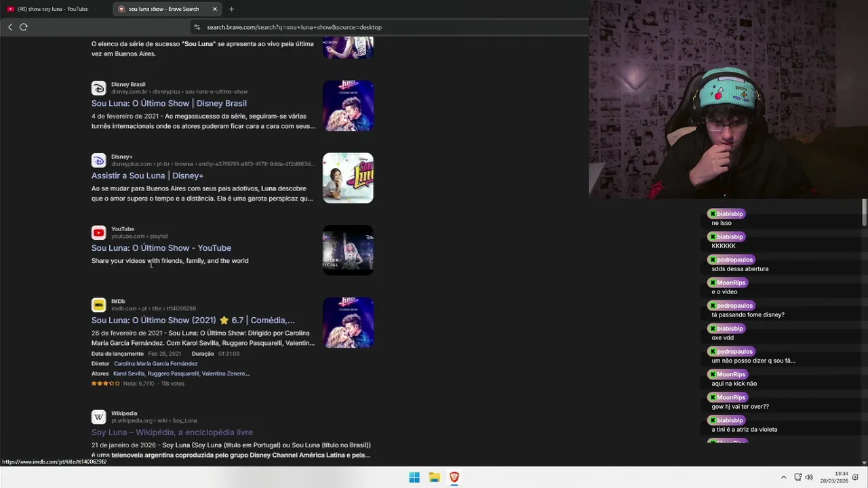Click the 'pt.wikipedia.org › wiki › Soy_Luna' breadcrumb
868x488 pixels.
click(154, 421)
